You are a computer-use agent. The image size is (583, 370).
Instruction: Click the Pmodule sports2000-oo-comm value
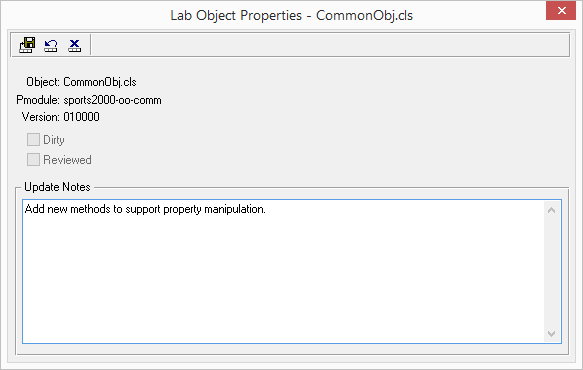pyautogui.click(x=112, y=100)
